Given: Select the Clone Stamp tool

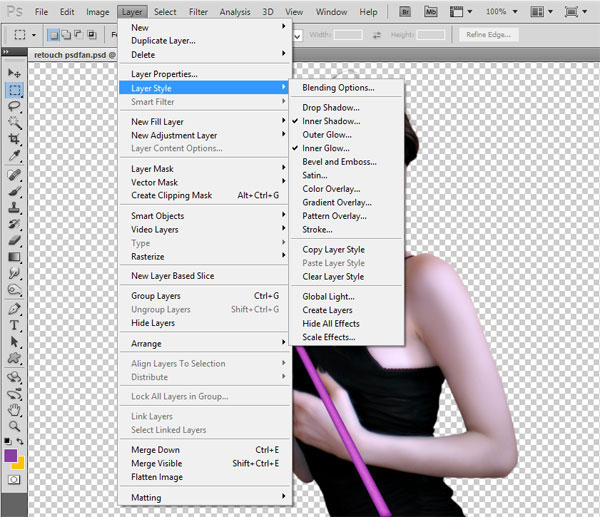Looking at the screenshot, I should (14, 207).
